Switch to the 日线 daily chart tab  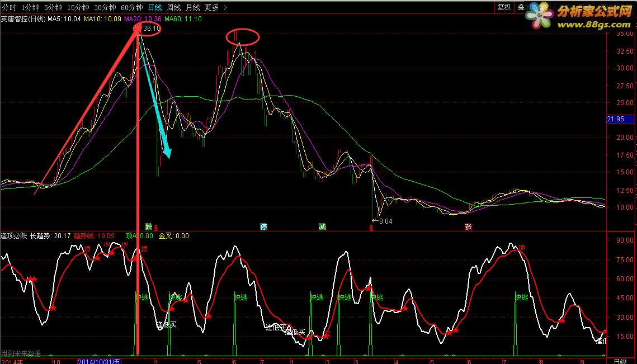pyautogui.click(x=155, y=7)
